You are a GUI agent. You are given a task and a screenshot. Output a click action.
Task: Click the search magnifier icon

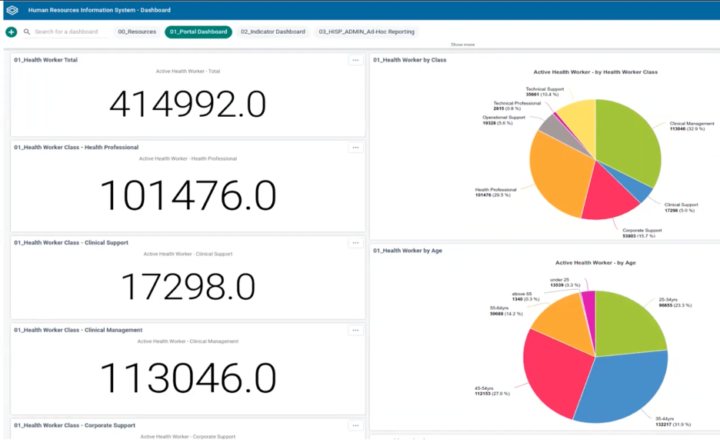(27, 32)
